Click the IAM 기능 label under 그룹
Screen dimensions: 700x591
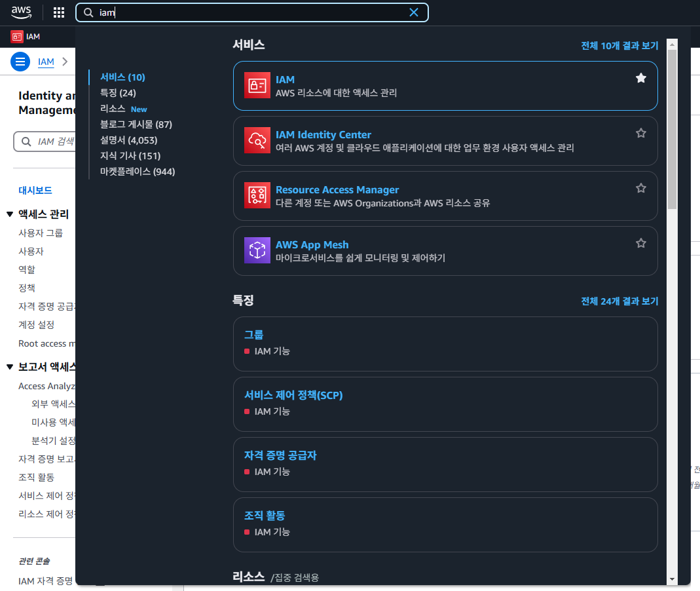pyautogui.click(x=272, y=351)
